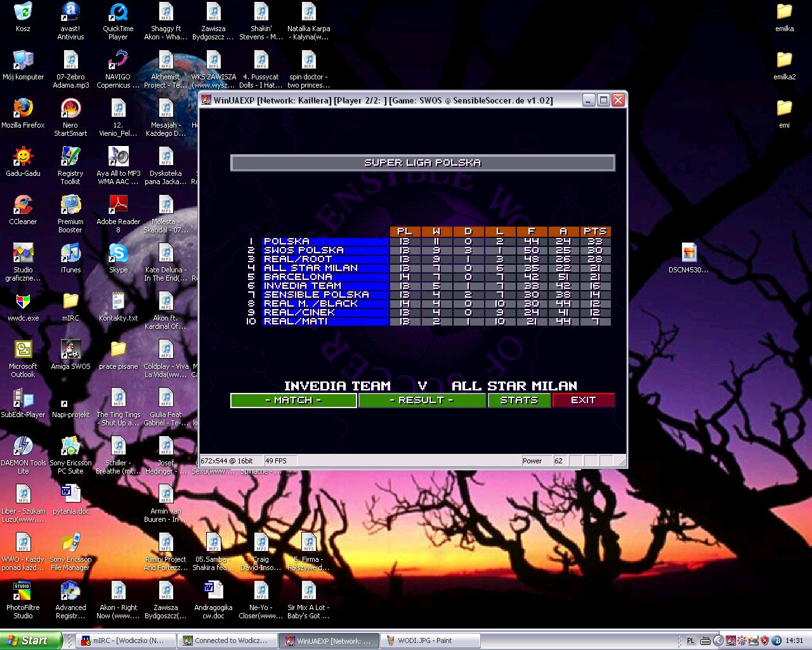812x650 pixels.
Task: Click the PL language indicator in tray
Action: [691, 640]
